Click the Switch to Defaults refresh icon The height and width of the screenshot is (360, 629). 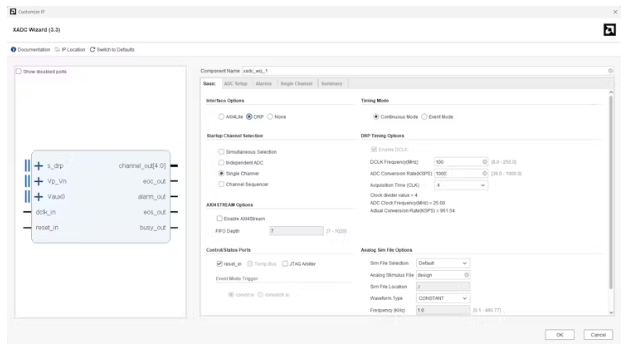click(92, 49)
